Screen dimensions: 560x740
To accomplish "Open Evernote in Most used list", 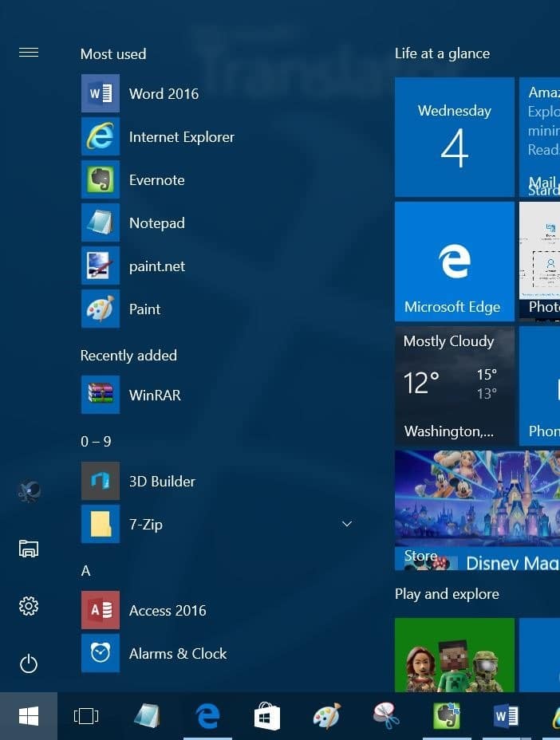I will 219,179.
